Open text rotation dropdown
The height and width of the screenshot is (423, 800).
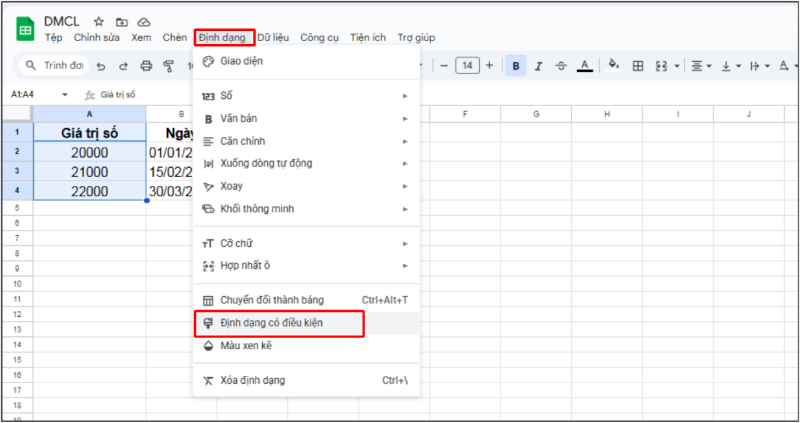click(x=788, y=66)
